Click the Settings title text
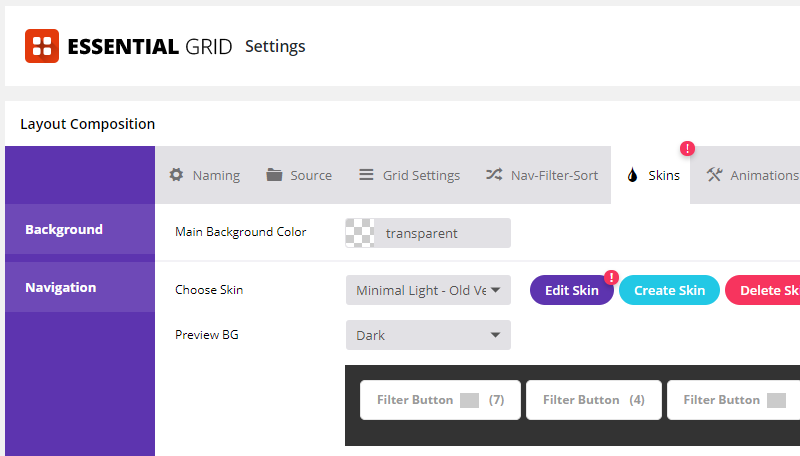The width and height of the screenshot is (800, 456). pyautogui.click(x=275, y=46)
